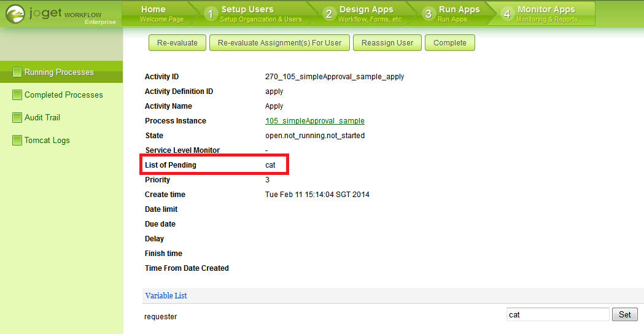Click the Date limit label
644x334 pixels.
click(x=161, y=209)
